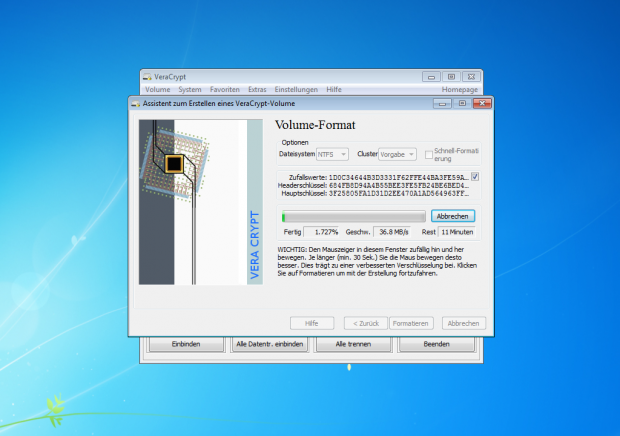
Task: Click the Fertig percentage field 1.727%
Action: [321, 232]
